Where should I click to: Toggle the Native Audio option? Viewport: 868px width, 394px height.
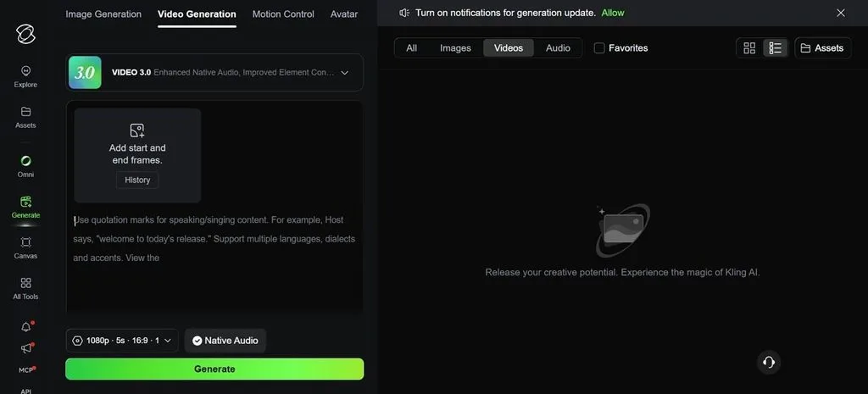click(x=225, y=341)
